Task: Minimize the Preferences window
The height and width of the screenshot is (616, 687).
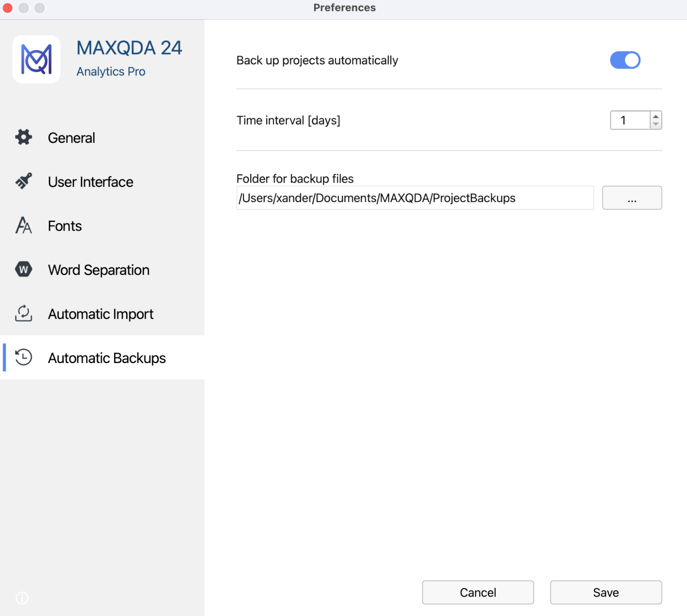Action: [24, 8]
